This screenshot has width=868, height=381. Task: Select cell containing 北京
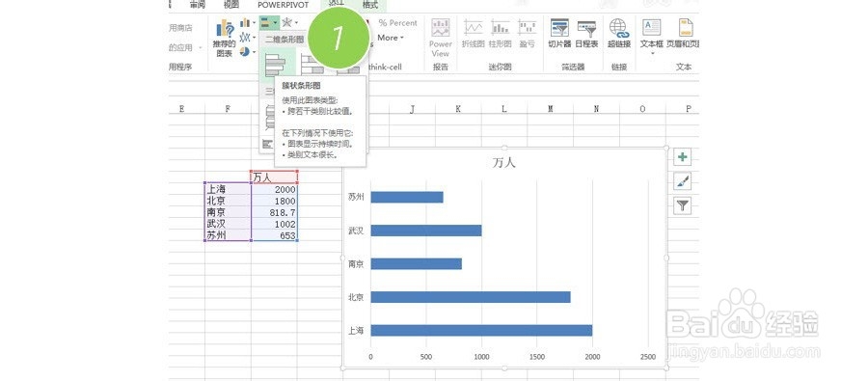tap(228, 201)
